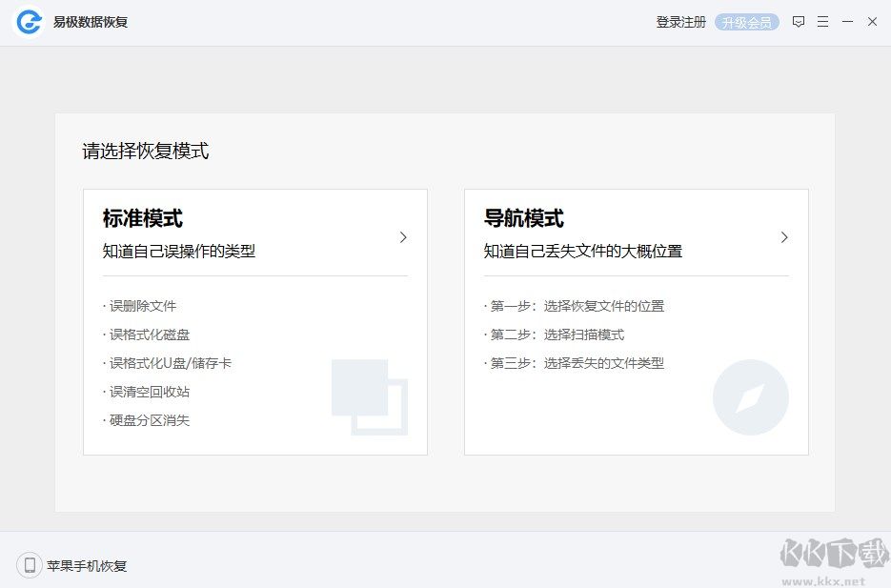Click 知道自己丢失文件的大概位置 subtitle

click(583, 251)
